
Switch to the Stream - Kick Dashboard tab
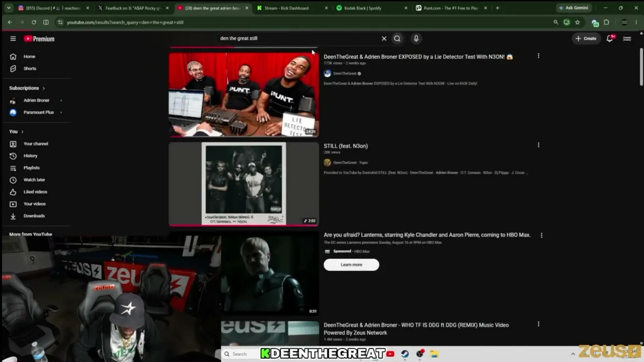click(292, 8)
